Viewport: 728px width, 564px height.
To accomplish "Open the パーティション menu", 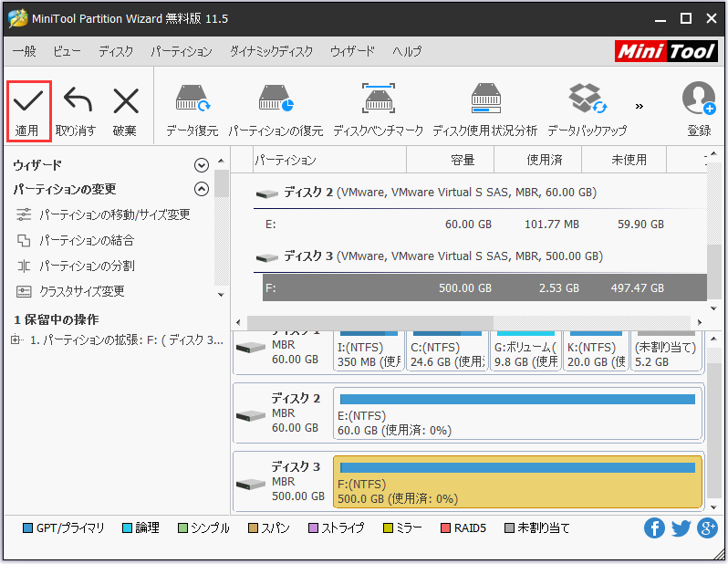I will [x=182, y=51].
